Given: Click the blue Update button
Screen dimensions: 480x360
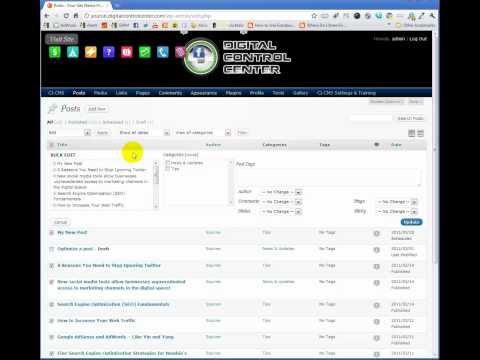Looking at the screenshot, I should point(411,222).
